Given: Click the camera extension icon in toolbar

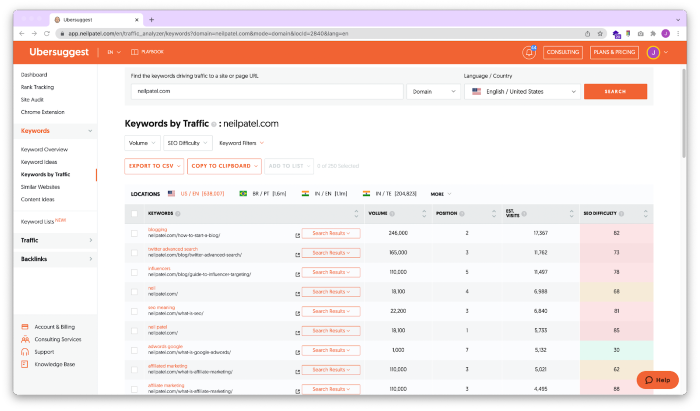Looking at the screenshot, I should [x=641, y=33].
